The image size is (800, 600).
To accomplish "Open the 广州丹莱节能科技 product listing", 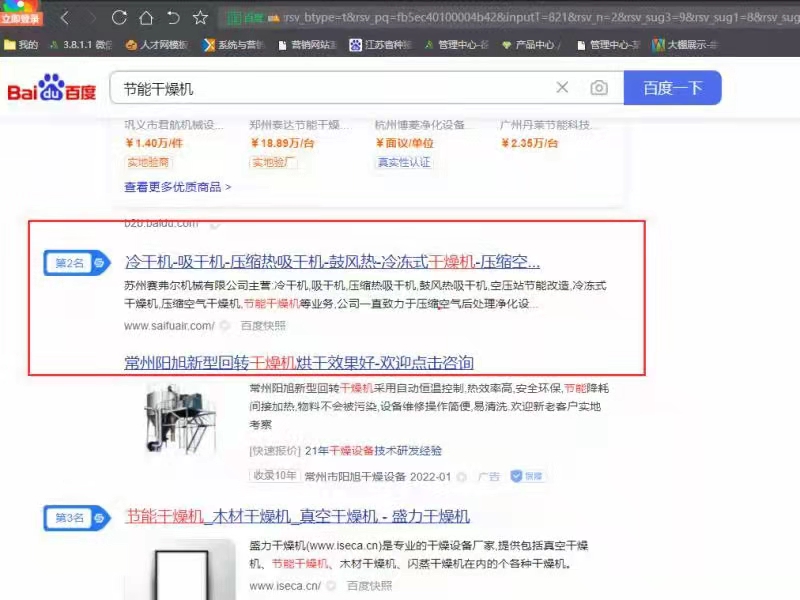I will click(x=550, y=124).
